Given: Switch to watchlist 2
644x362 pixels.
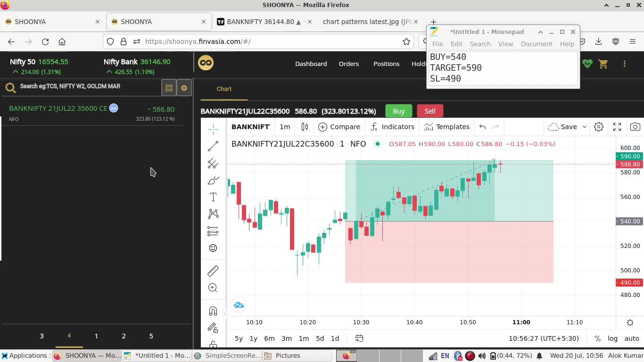Looking at the screenshot, I should click(124, 336).
